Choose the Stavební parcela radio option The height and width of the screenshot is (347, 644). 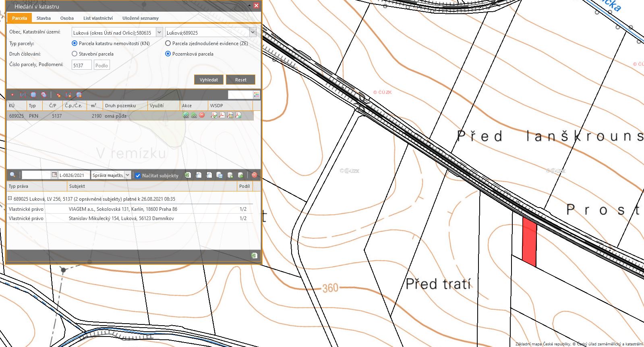(75, 54)
